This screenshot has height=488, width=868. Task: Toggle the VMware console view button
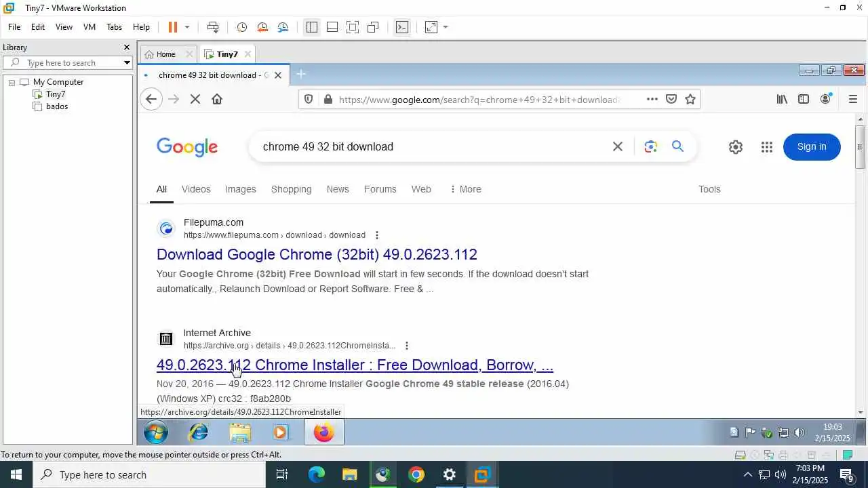402,27
